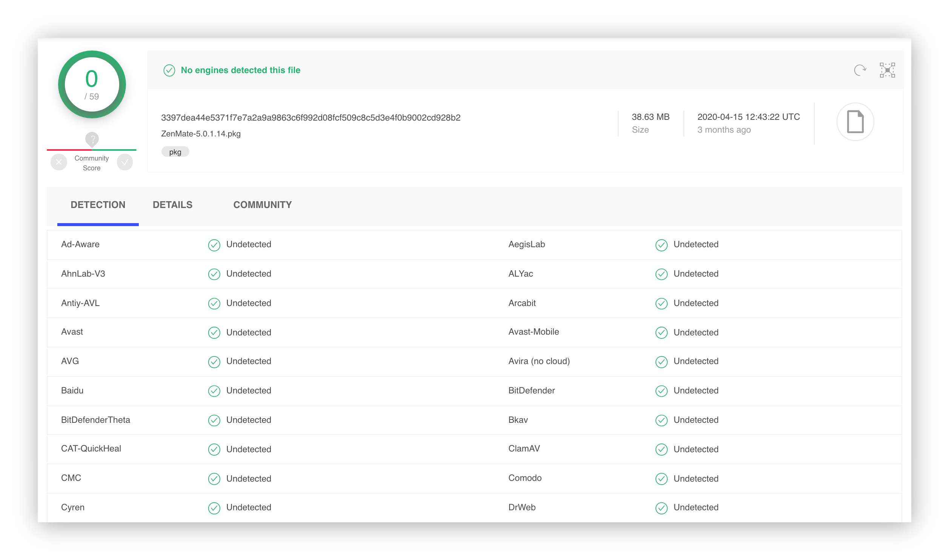Click the Bkav undetected check icon
The width and height of the screenshot is (949, 560).
click(661, 421)
